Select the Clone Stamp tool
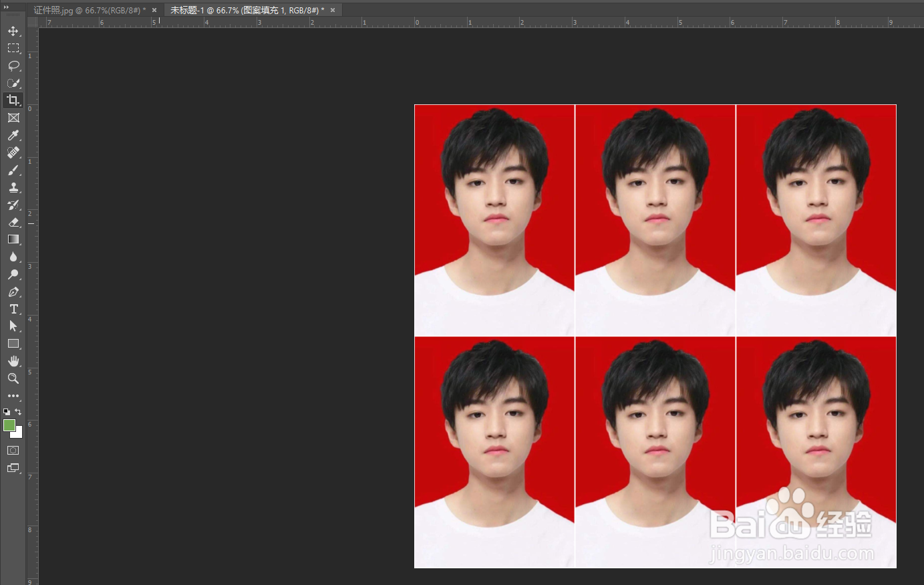This screenshot has height=585, width=924. pos(13,187)
